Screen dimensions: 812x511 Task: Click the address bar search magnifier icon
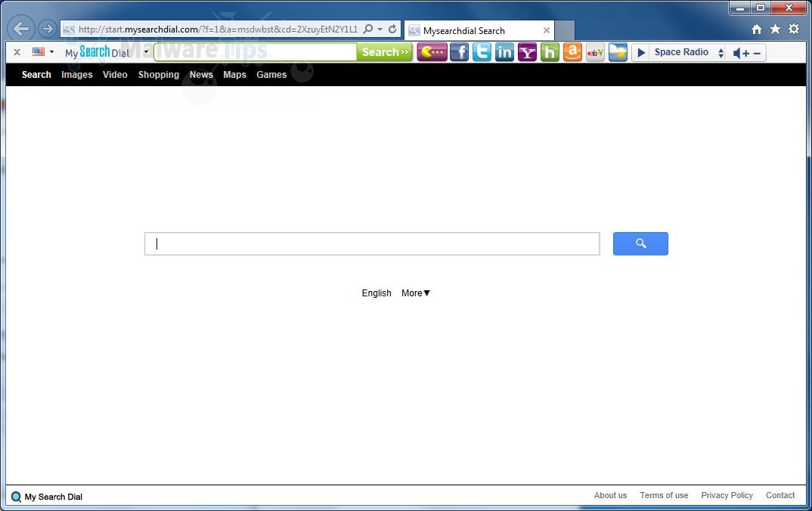pyautogui.click(x=367, y=29)
